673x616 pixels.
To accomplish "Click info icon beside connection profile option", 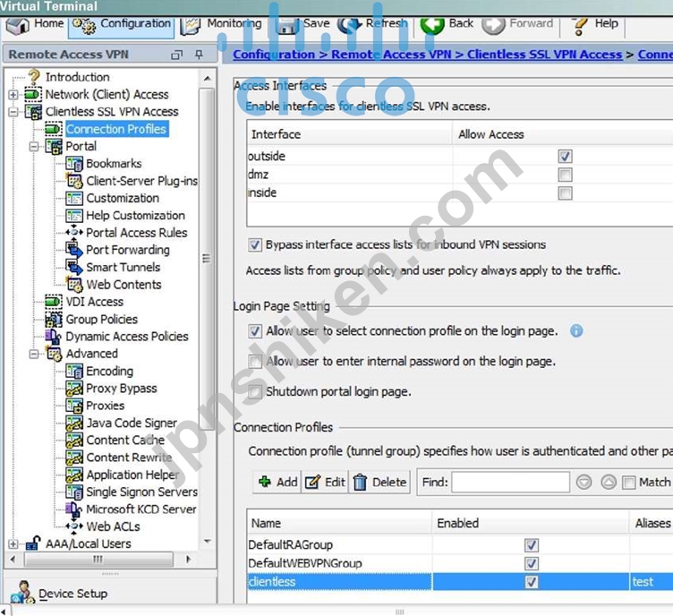I will (576, 330).
